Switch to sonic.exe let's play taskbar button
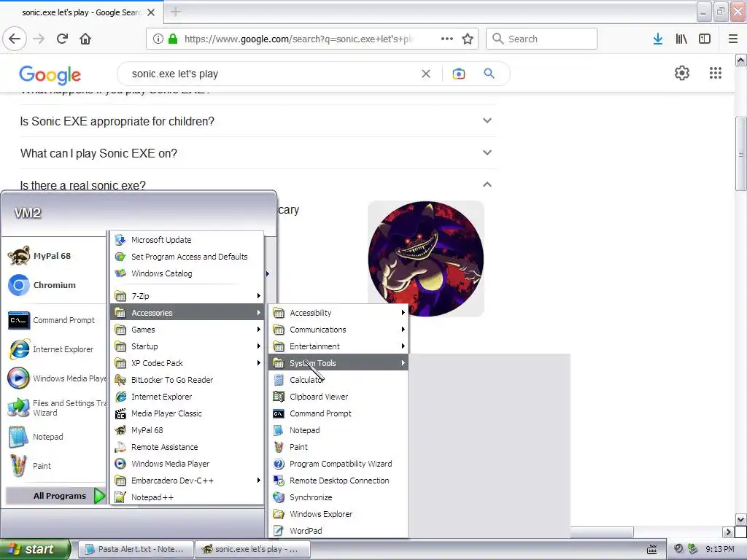 252,550
